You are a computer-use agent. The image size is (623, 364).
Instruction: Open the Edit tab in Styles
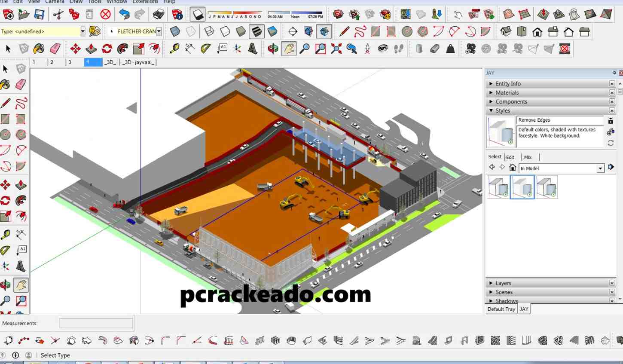click(510, 157)
